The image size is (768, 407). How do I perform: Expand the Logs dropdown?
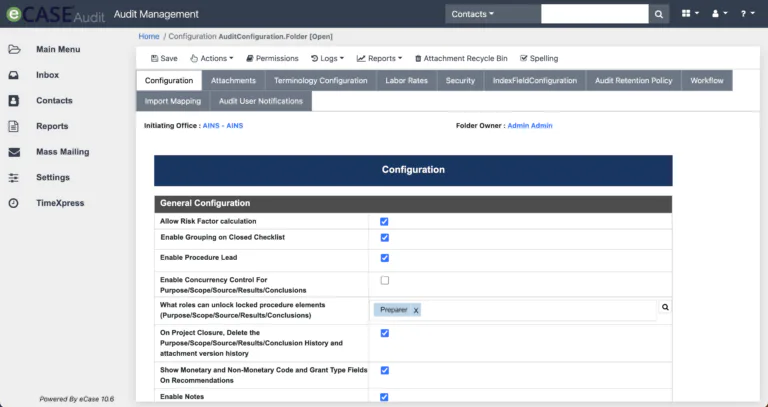[x=327, y=58]
